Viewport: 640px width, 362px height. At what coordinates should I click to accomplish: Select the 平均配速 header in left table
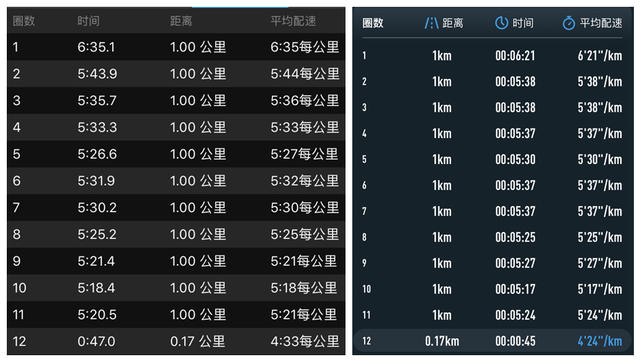tap(293, 20)
